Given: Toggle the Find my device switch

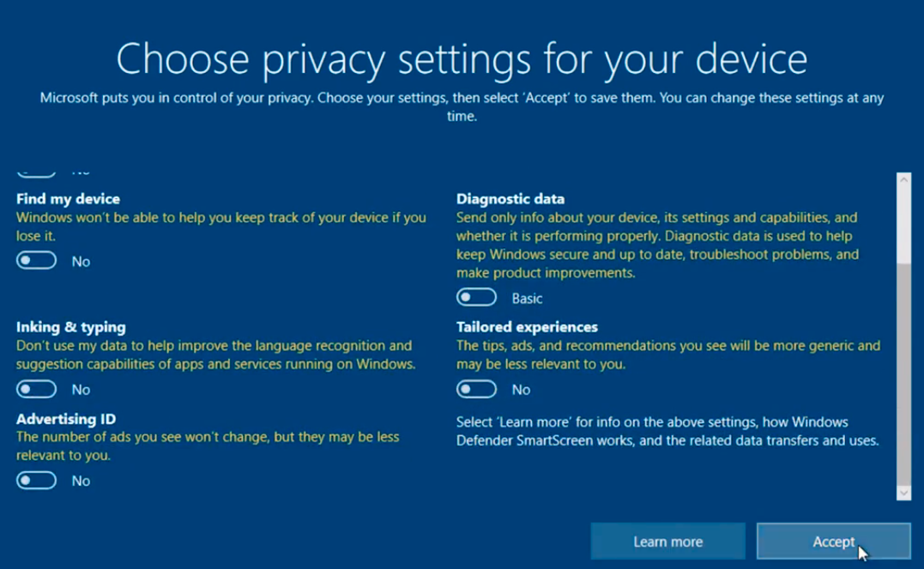Looking at the screenshot, I should pos(36,261).
